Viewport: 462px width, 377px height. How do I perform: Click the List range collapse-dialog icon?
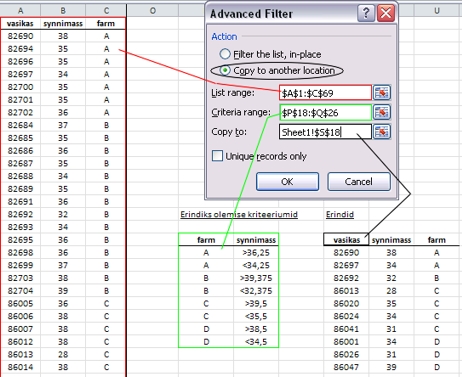pos(382,93)
